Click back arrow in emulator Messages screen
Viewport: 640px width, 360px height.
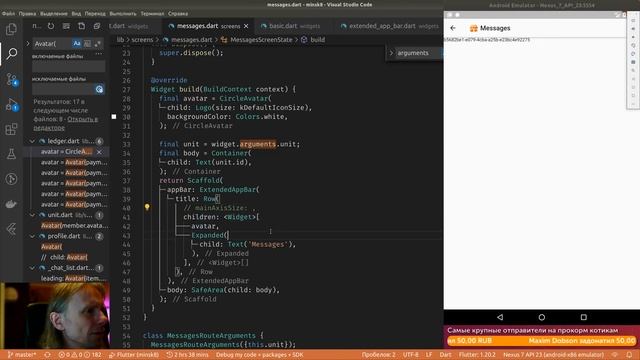tap(453, 28)
